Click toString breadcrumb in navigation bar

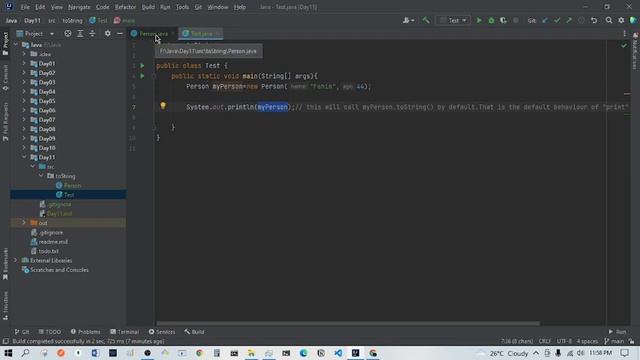(72, 20)
